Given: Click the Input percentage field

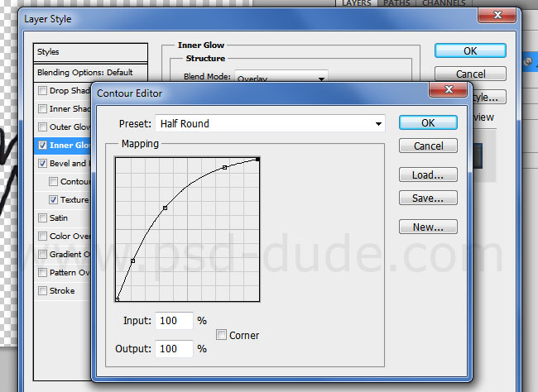Looking at the screenshot, I should tap(173, 320).
